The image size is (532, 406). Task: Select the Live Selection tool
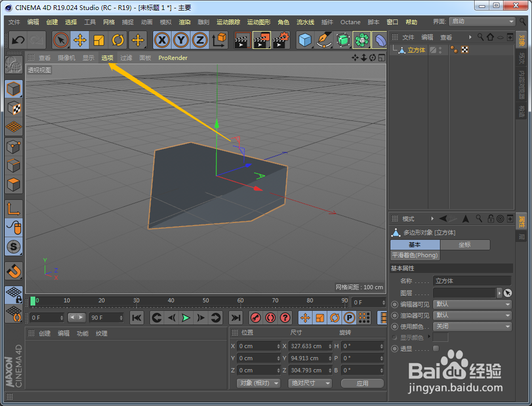click(61, 40)
